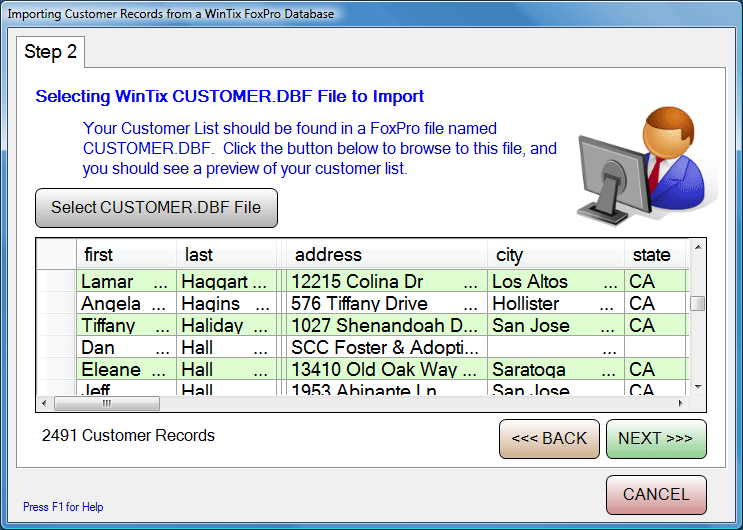The width and height of the screenshot is (743, 530).
Task: Select the cell with first name Eleane
Action: pos(126,369)
